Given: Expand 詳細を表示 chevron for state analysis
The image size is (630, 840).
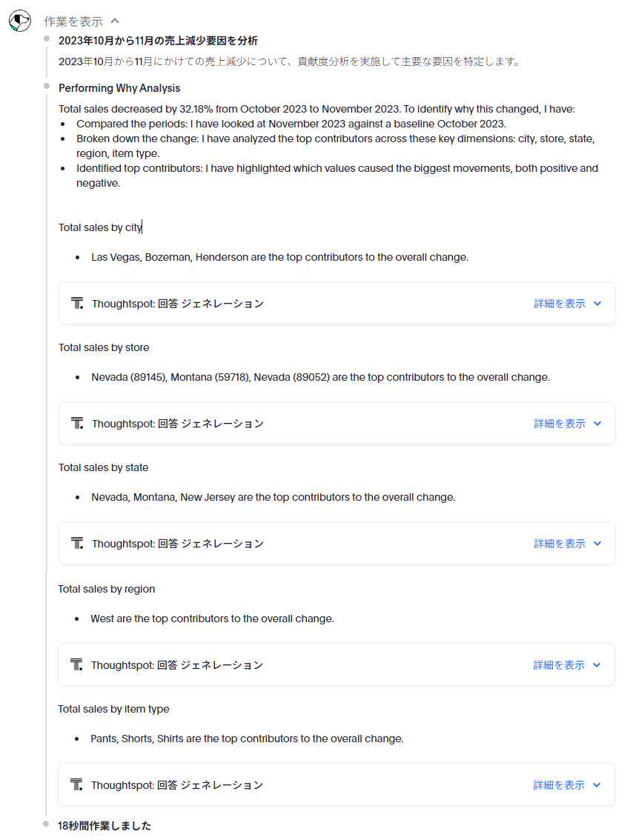Looking at the screenshot, I should pos(597,544).
